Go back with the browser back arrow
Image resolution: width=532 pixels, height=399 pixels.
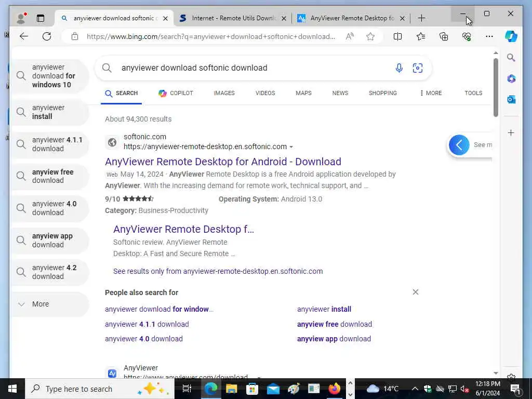pos(24,36)
